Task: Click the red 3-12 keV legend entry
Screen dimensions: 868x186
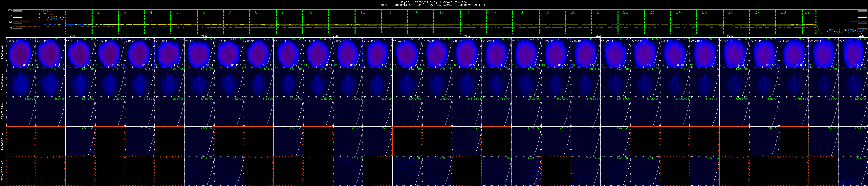Action: (45, 11)
